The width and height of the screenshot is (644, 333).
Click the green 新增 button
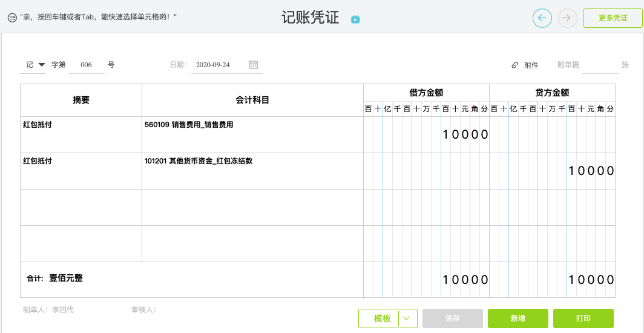[518, 318]
